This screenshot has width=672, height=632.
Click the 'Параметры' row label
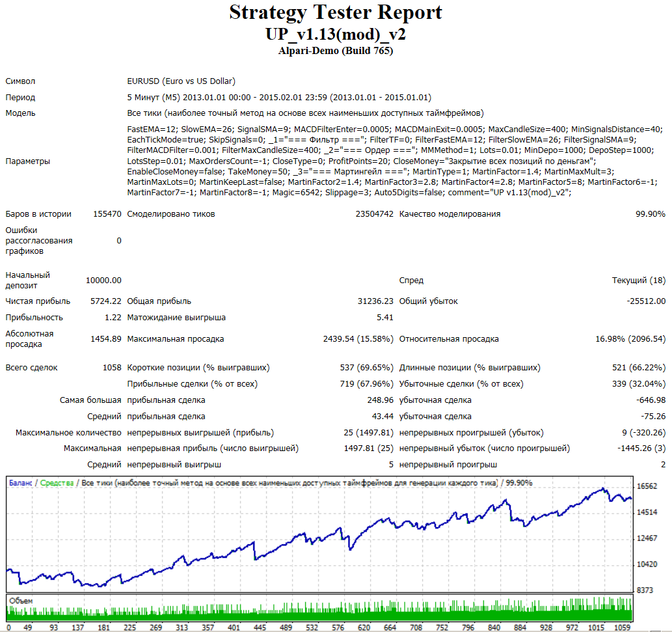tap(27, 161)
